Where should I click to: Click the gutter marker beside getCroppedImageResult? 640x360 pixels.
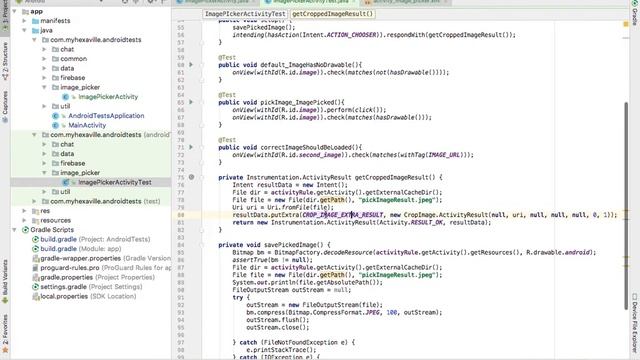pos(191,177)
